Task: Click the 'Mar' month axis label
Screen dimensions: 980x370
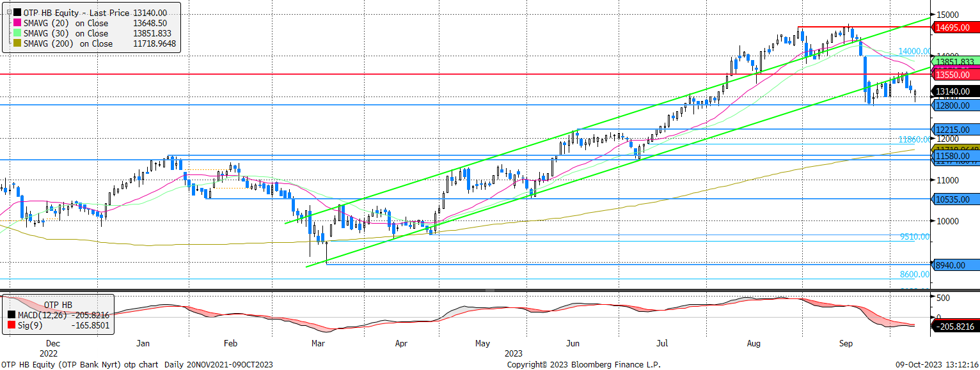Action: pos(319,344)
